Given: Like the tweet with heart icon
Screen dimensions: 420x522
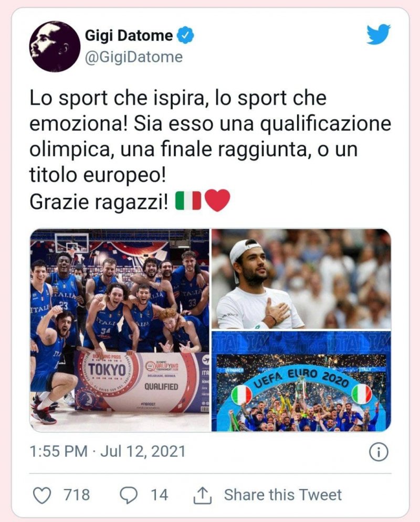Looking at the screenshot, I should tap(43, 495).
